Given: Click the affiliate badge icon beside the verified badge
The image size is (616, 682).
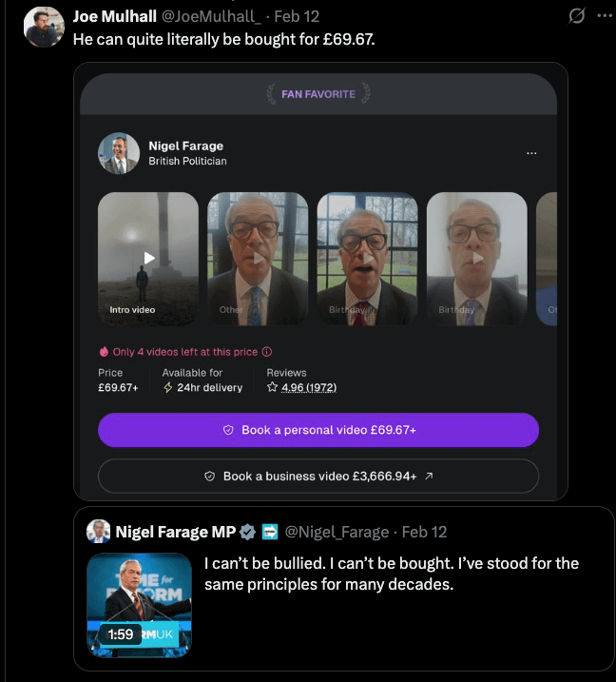Looking at the screenshot, I should point(269,532).
